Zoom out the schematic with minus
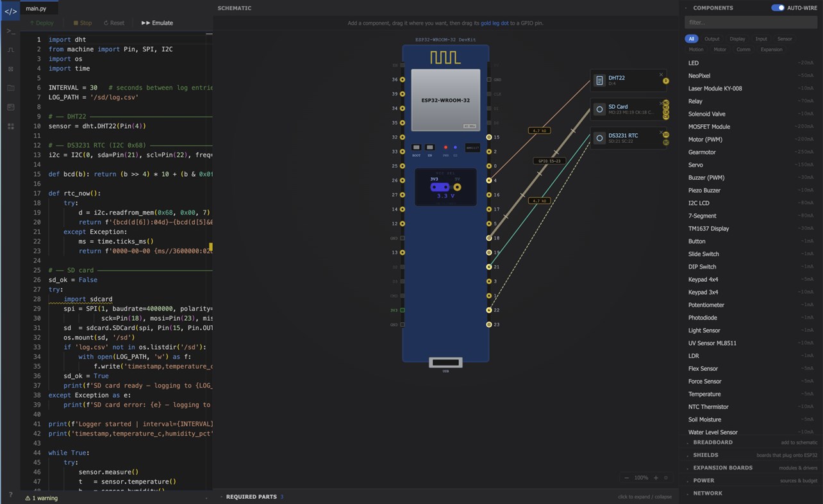823x504 pixels. [626, 478]
